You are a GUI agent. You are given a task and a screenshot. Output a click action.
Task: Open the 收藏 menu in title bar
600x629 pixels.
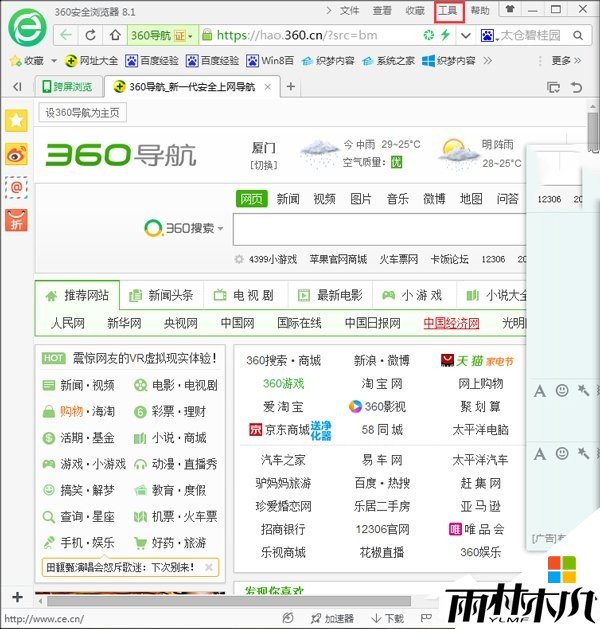414,11
